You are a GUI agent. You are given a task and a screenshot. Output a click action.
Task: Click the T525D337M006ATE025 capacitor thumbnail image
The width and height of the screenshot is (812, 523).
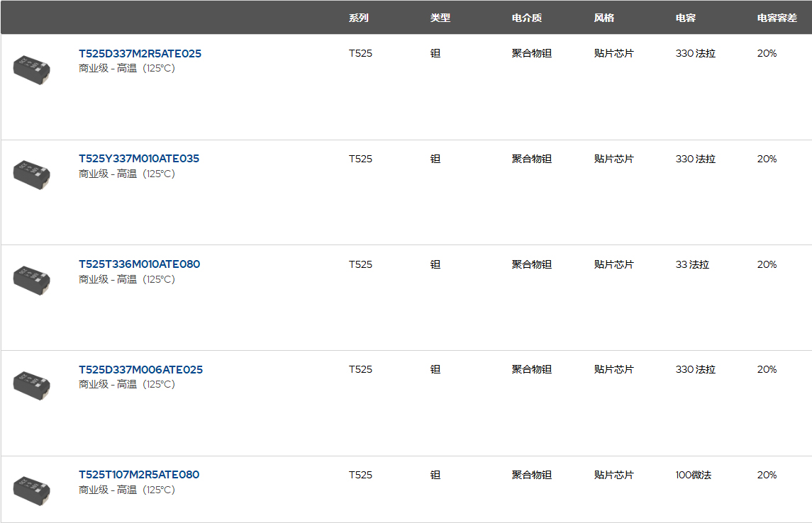pos(32,384)
